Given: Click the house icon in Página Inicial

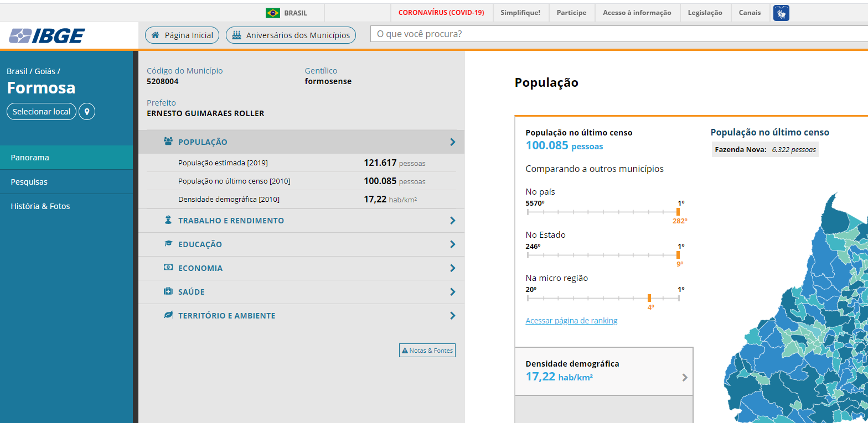Looking at the screenshot, I should (156, 35).
